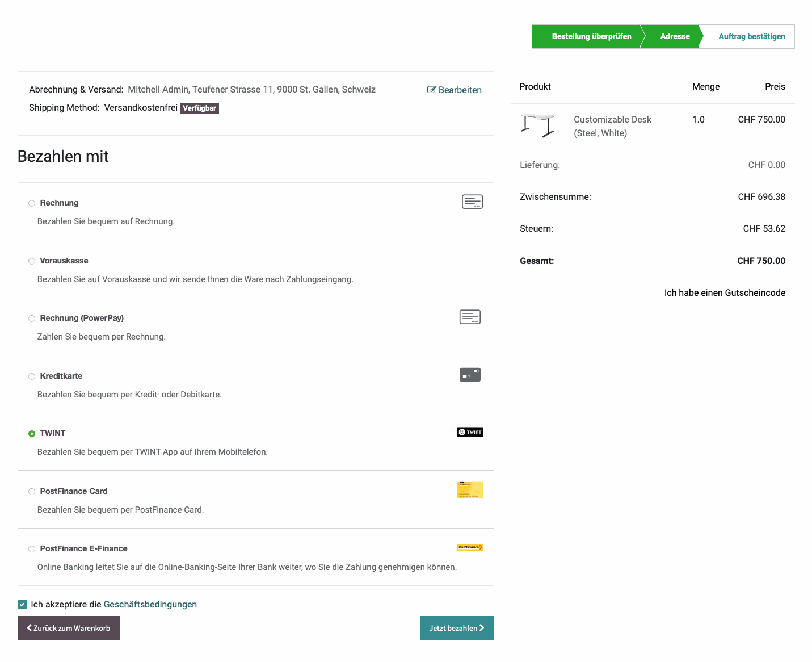Viewport: 812px width, 662px height.
Task: Open the Geschäftsbedingungen terms link
Action: 150,605
